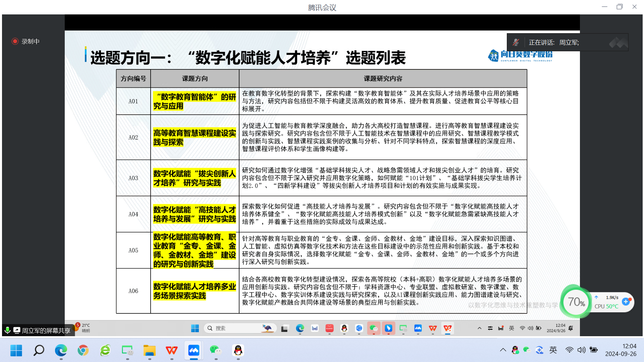Screen dimensions: 644x362
Task: Click the CPU 50°C temperature readout
Action: (x=606, y=306)
